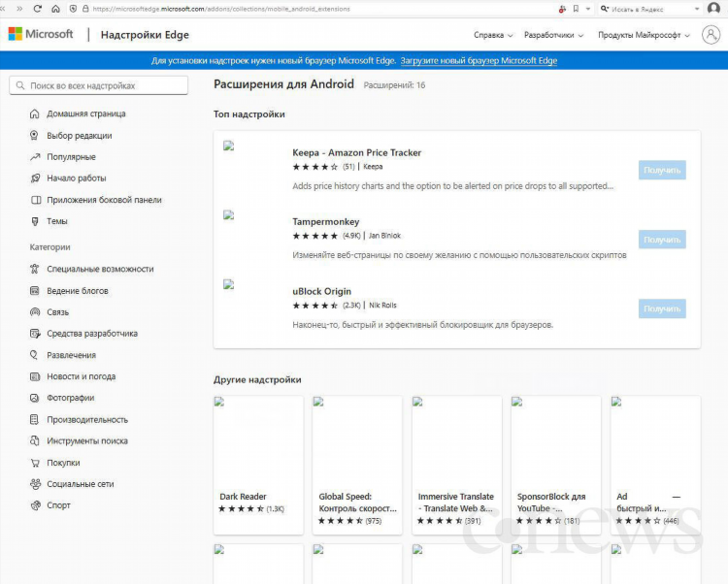Image resolution: width=728 pixels, height=584 pixels.
Task: Open the shield tracking protection icon
Action: point(73,9)
